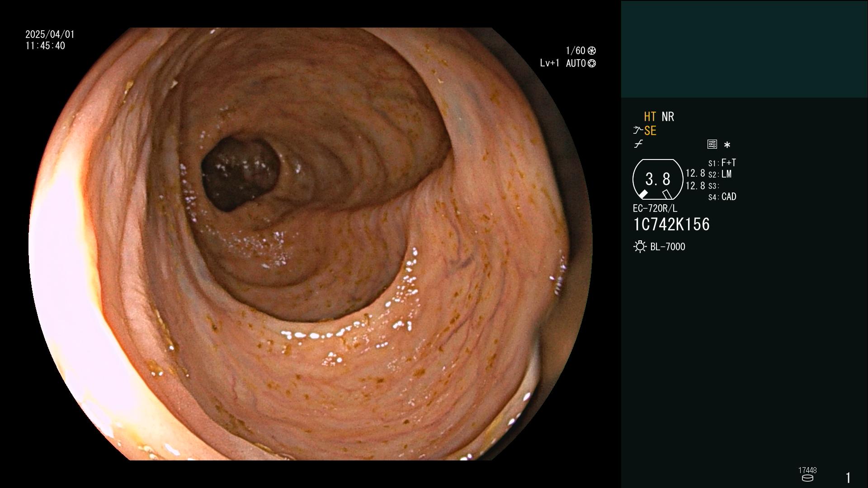
Task: Click the shutter speed 1/60 value
Action: (576, 51)
